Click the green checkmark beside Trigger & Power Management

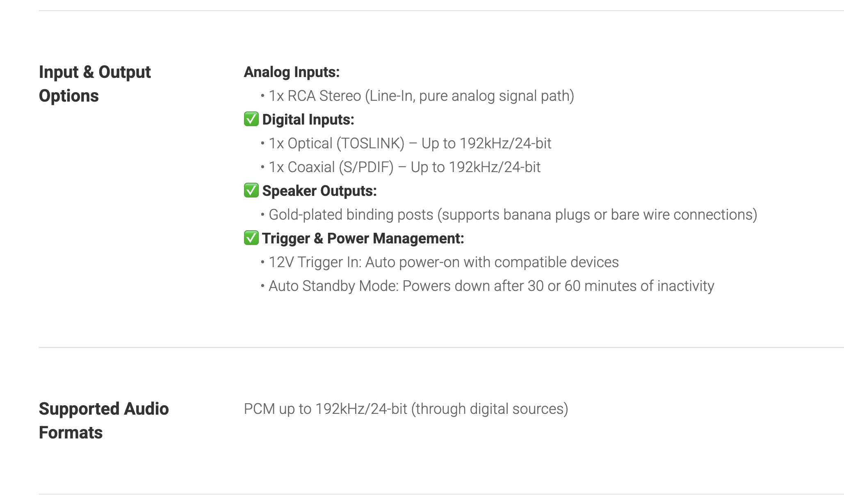251,238
